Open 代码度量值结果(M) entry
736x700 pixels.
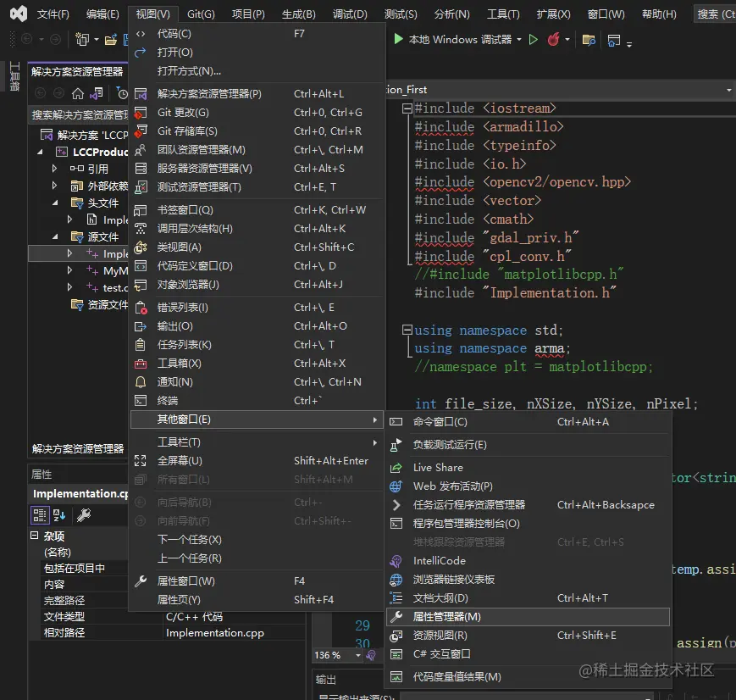coord(528,677)
